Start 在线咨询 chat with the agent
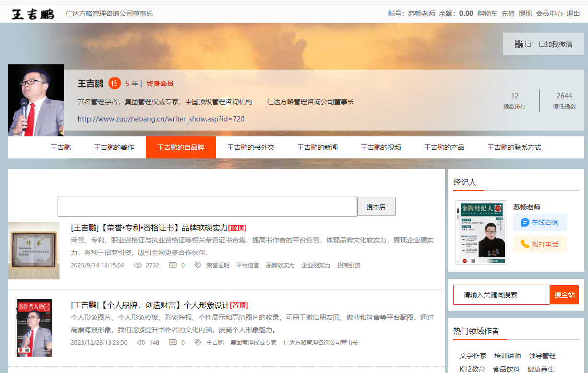This screenshot has height=373, width=588. (540, 222)
